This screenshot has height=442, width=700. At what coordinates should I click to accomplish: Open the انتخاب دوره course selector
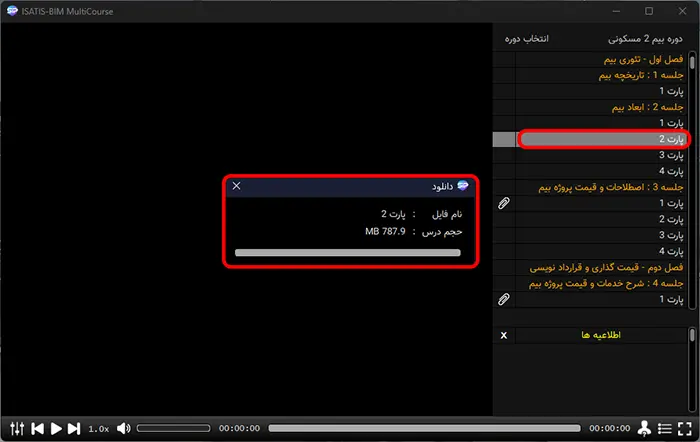point(526,39)
